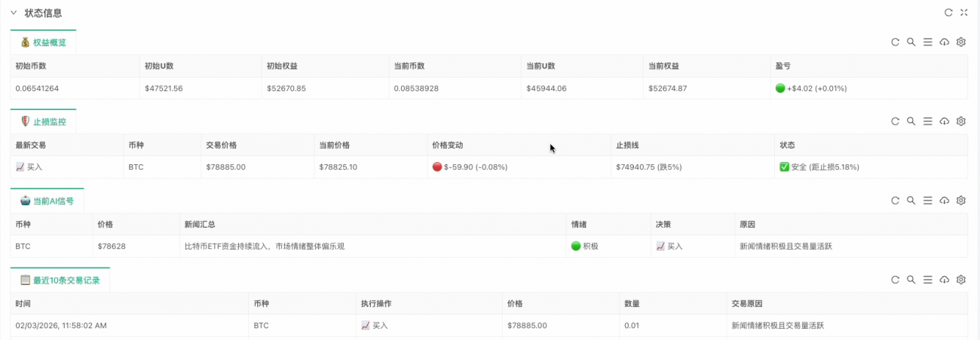Image resolution: width=980 pixels, height=340 pixels.
Task: Download 权益概览 data via cloud icon
Action: [945, 42]
